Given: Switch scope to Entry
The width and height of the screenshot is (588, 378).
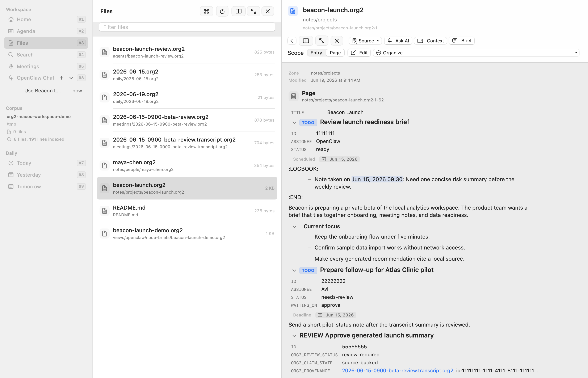Looking at the screenshot, I should click(x=316, y=53).
